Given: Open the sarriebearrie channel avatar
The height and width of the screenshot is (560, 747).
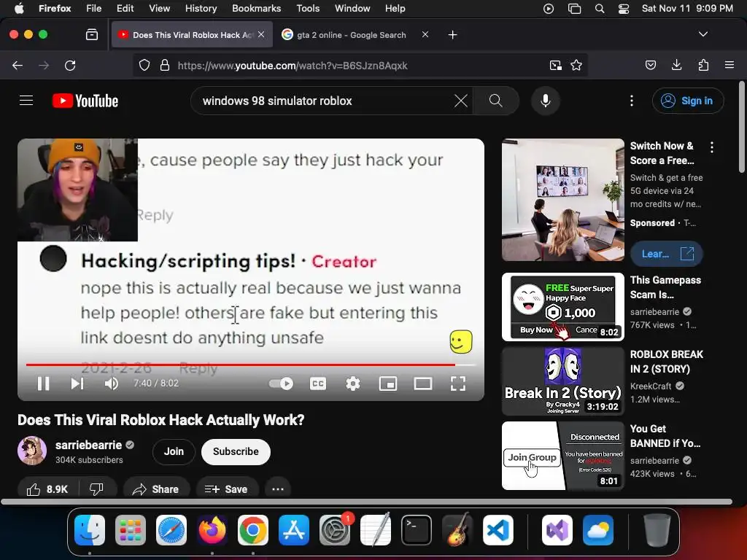Looking at the screenshot, I should 32,451.
